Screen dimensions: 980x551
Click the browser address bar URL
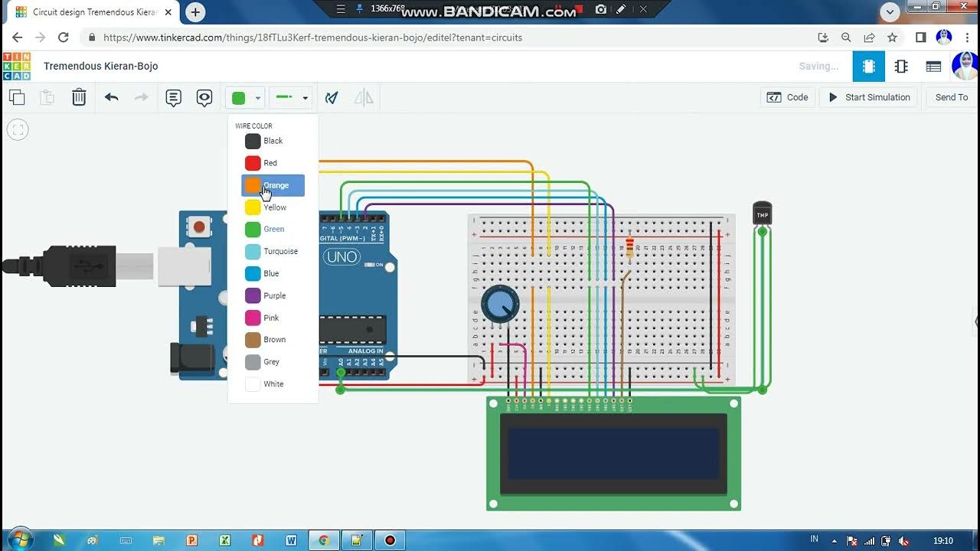tap(312, 37)
